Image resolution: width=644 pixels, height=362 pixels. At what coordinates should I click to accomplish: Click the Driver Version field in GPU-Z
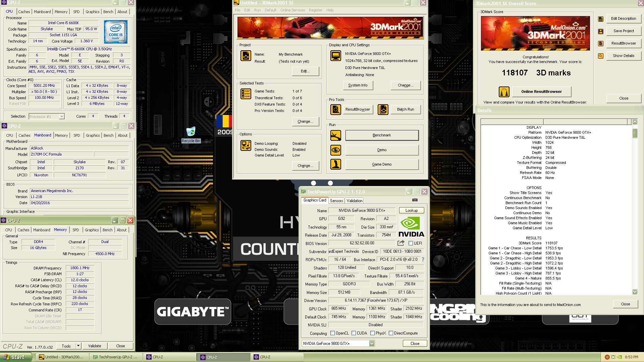pos(376,301)
